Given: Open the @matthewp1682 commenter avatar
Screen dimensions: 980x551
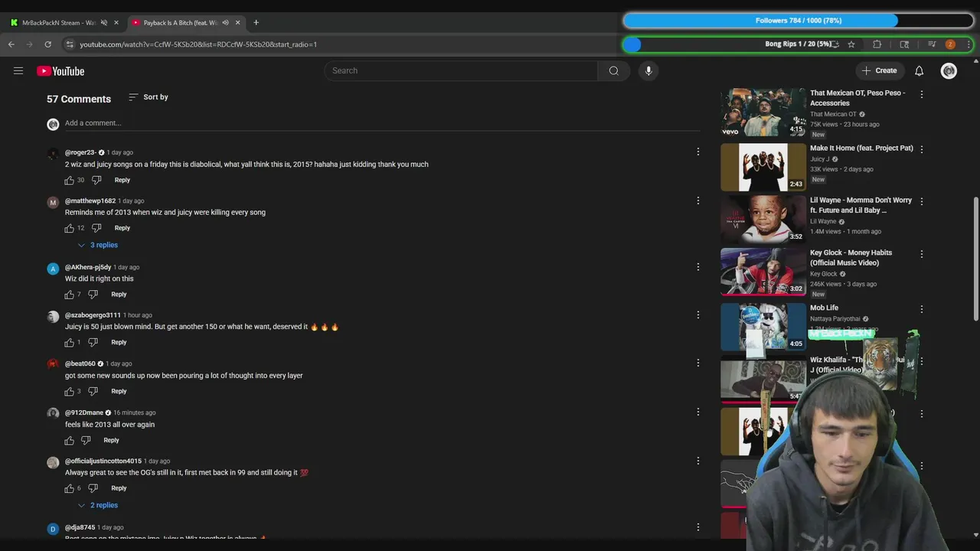Looking at the screenshot, I should coord(53,202).
